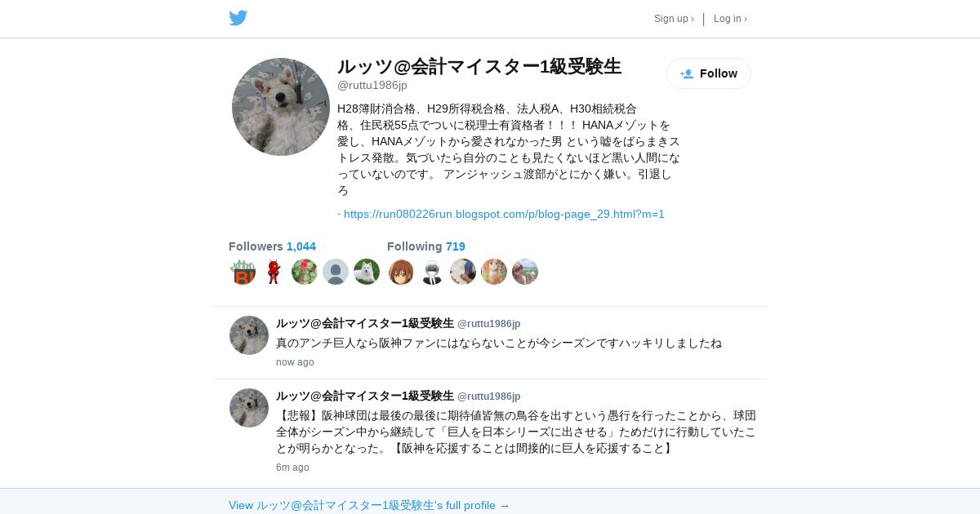This screenshot has width=980, height=514.
Task: Open the blogspot URL in bio
Action: 504,214
